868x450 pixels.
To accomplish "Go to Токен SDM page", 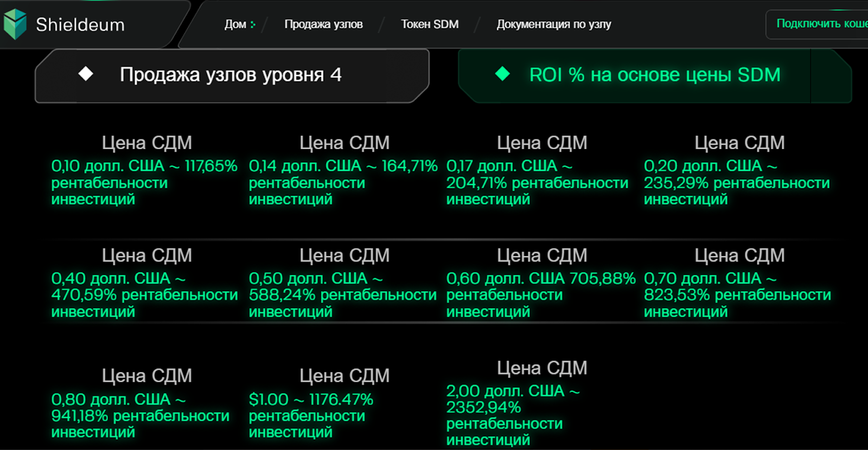I will click(x=430, y=24).
